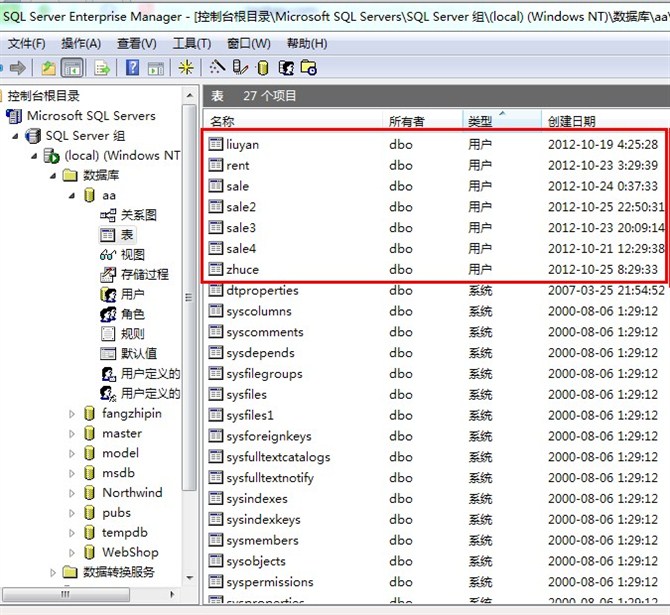The height and width of the screenshot is (615, 670).
Task: Select the 角色 roles node
Action: pos(122,314)
